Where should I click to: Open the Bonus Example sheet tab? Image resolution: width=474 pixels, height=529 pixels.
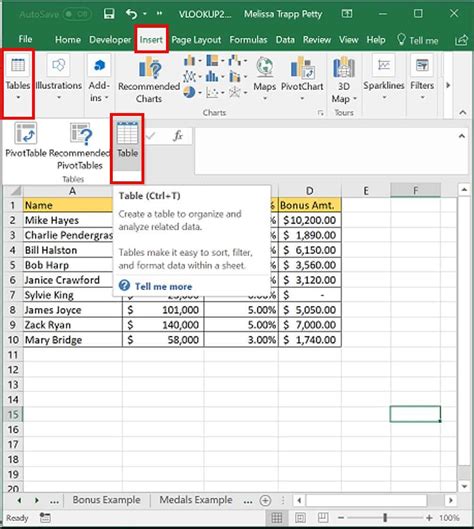[x=107, y=500]
